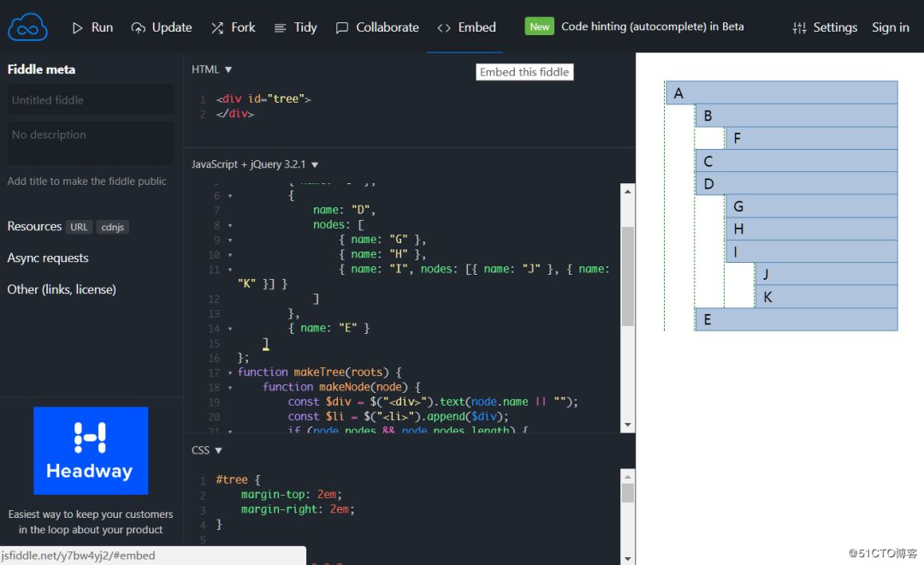
Task: Click CSS panel scroll up arrow
Action: (628, 477)
